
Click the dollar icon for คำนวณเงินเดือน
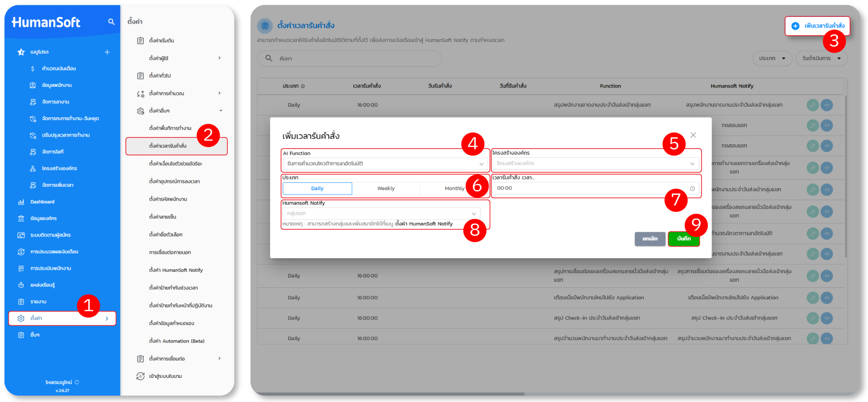click(32, 69)
